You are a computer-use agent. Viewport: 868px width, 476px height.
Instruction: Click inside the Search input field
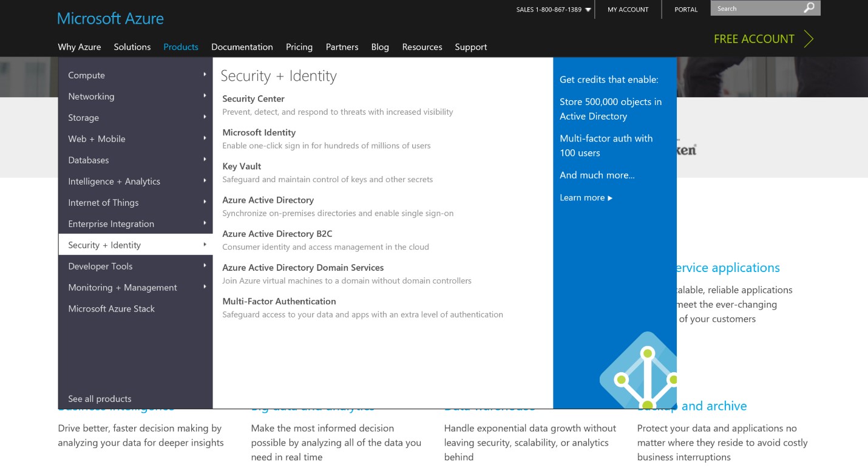point(756,8)
